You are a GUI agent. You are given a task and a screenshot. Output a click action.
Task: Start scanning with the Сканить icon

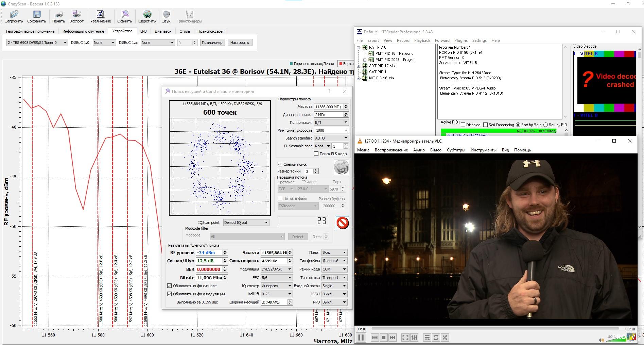click(x=125, y=16)
